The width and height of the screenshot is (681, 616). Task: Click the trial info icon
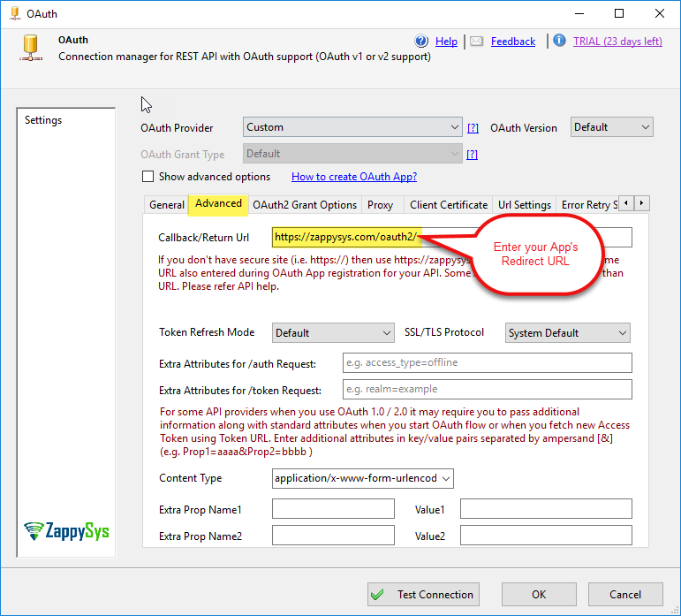click(559, 41)
